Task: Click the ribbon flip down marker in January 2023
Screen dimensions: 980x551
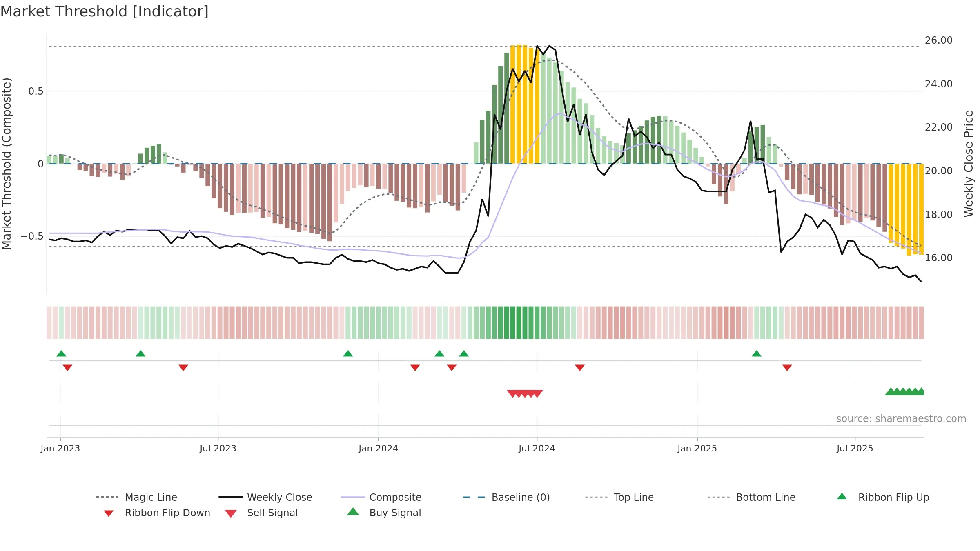Action: click(67, 368)
